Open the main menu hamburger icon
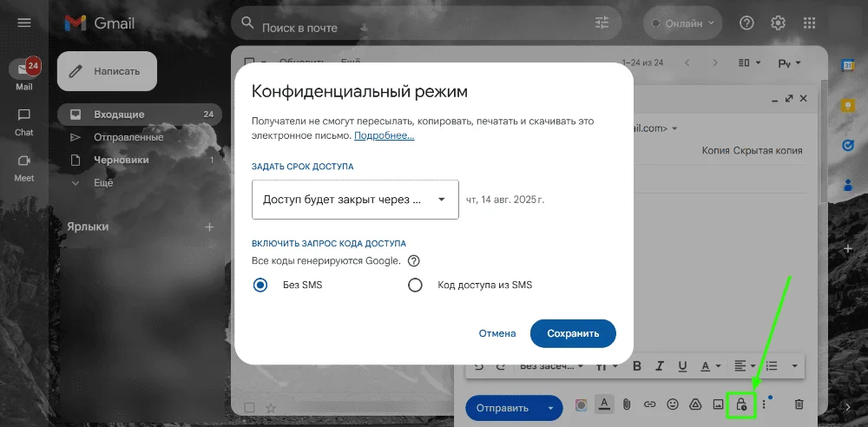868x427 pixels. coord(23,23)
